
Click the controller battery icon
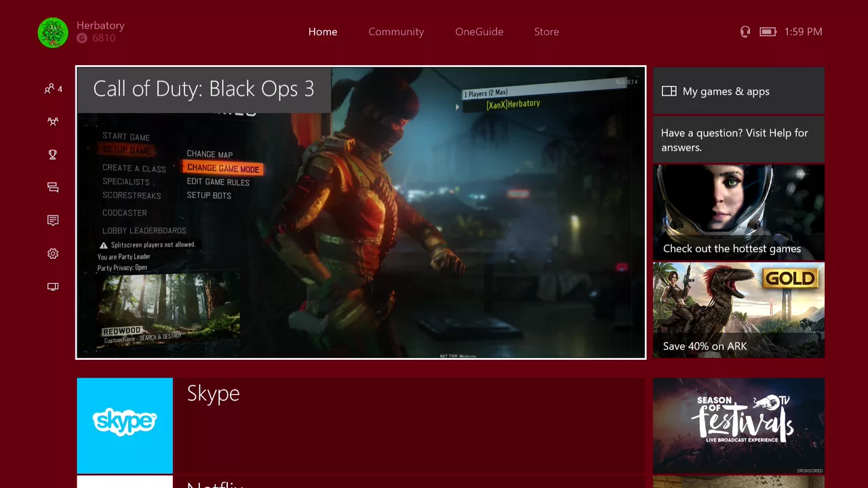pyautogui.click(x=768, y=32)
